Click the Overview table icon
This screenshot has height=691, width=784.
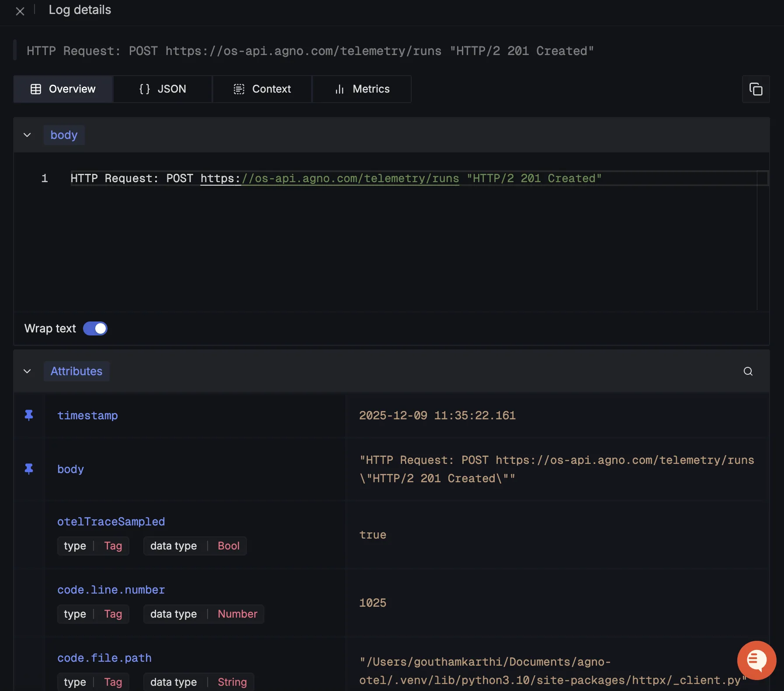[x=36, y=89]
